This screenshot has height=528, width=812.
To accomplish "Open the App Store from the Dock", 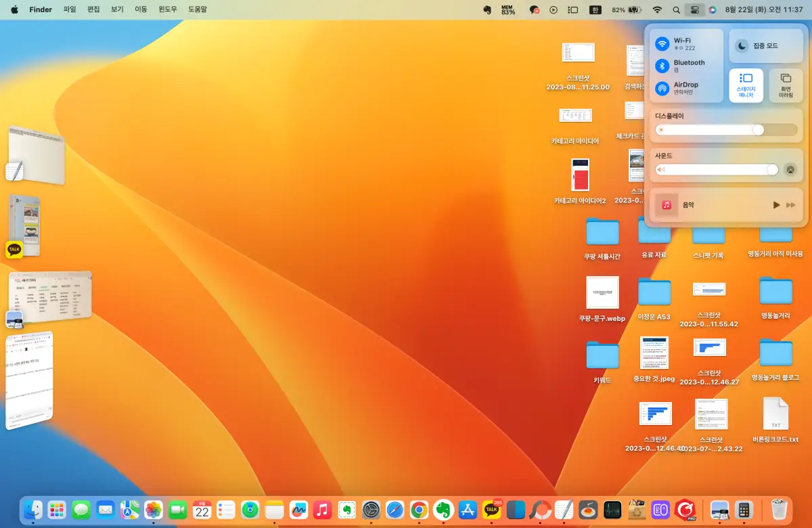I will tap(468, 510).
